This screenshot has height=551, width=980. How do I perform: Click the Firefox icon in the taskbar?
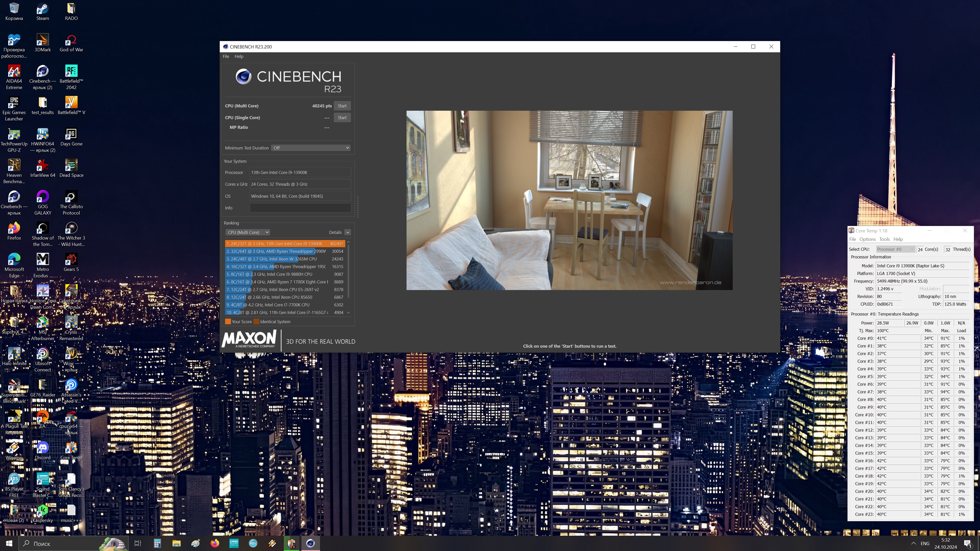coord(215,543)
